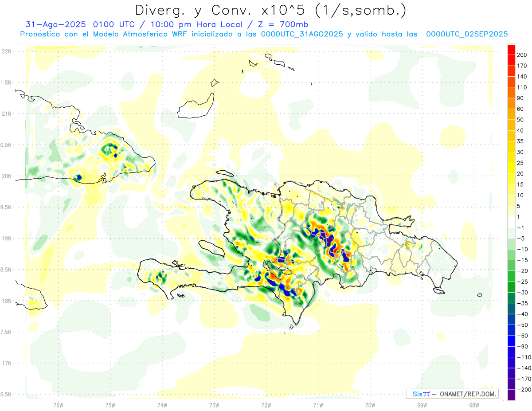This screenshot has height=411, width=532.
Task: Click the colorbar value label 140
Action: coord(522,76)
